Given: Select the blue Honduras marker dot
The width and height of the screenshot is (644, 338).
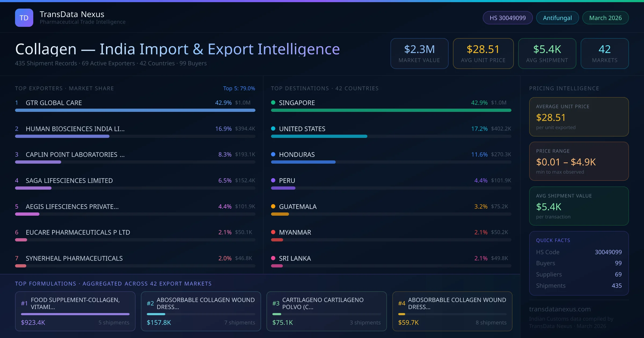Looking at the screenshot, I should pyautogui.click(x=273, y=154).
